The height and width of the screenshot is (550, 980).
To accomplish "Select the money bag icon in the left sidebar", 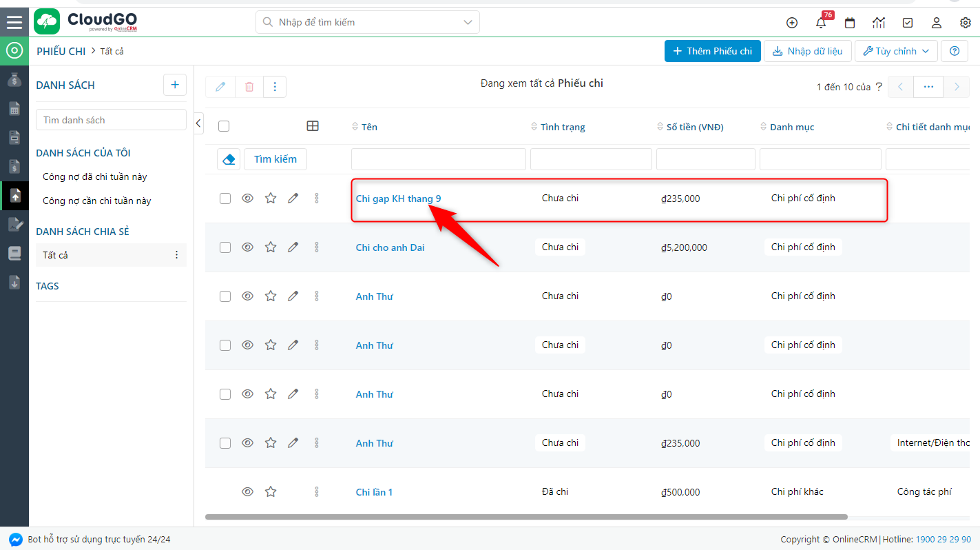I will point(14,79).
